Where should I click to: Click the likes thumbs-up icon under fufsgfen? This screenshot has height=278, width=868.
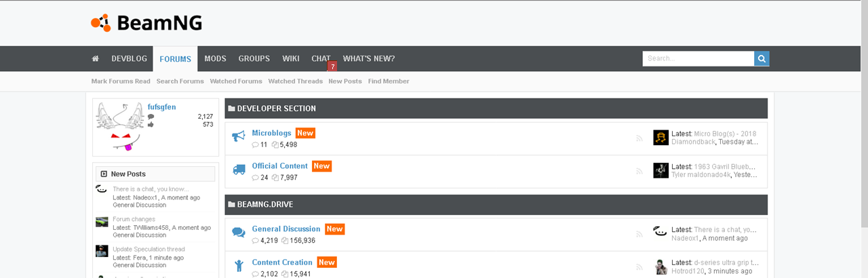pos(151,125)
